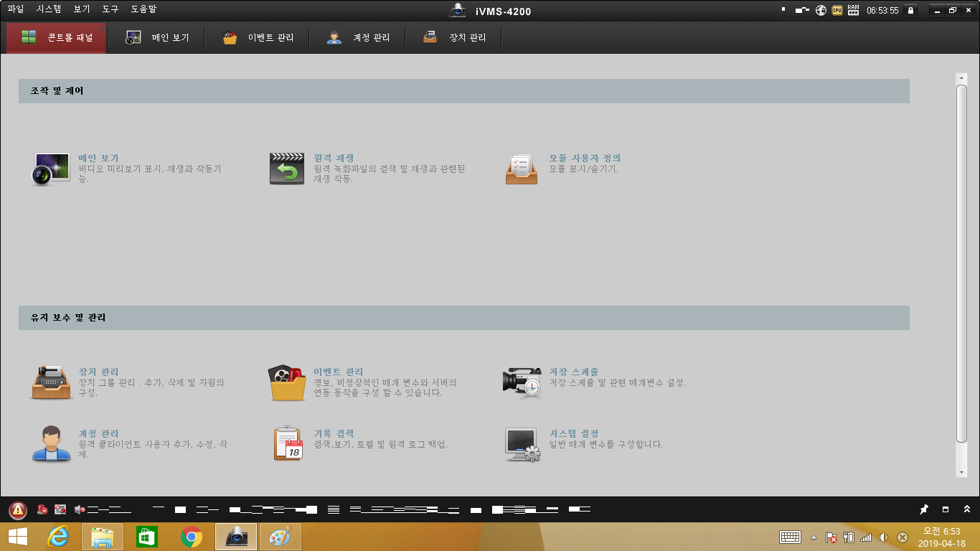Launch 기록 검색 clipboard calendar icon

[288, 443]
